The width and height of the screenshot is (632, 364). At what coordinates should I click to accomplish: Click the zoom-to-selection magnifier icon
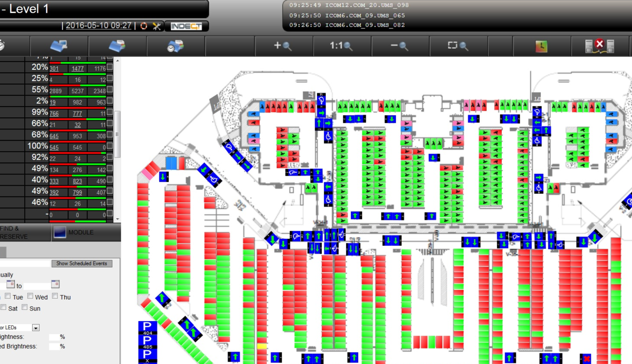[x=458, y=47]
